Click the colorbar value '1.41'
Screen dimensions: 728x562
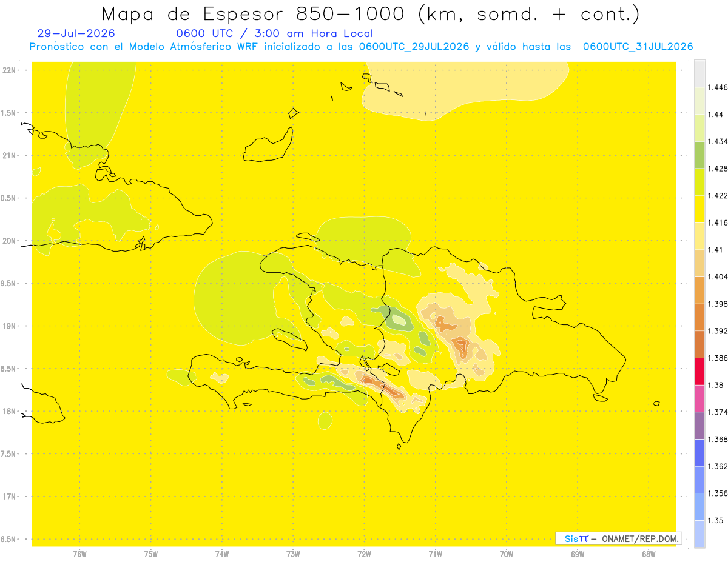coord(715,250)
